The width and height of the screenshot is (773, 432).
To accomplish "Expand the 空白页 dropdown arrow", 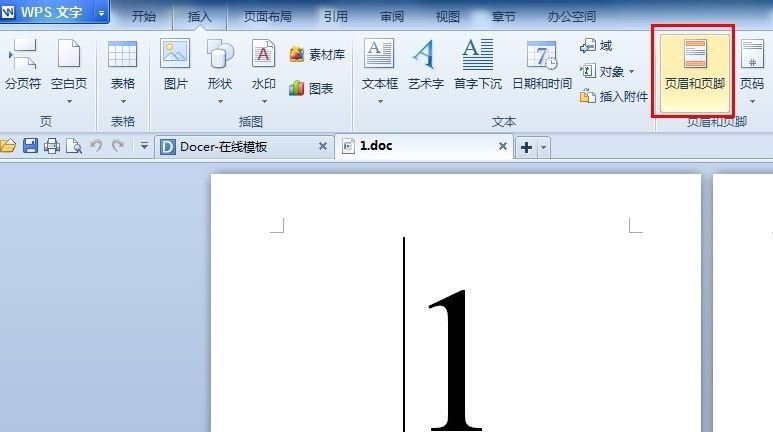I will tap(70, 102).
